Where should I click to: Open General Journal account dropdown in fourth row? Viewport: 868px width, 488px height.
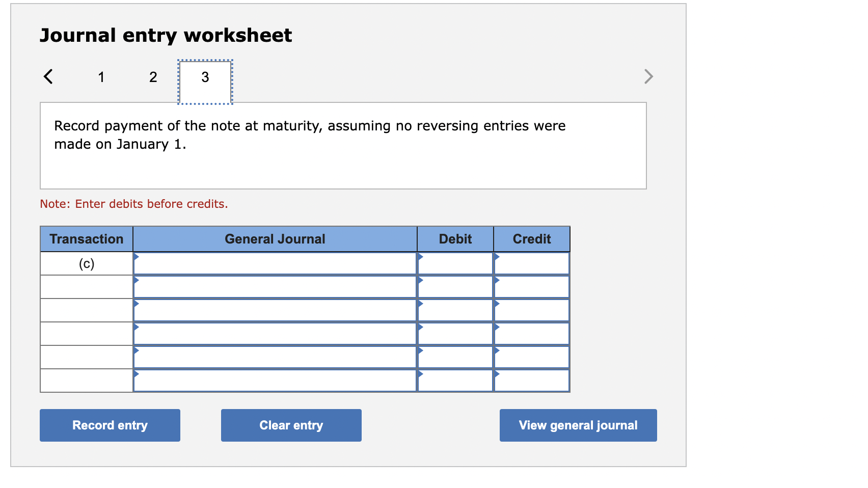tap(275, 334)
